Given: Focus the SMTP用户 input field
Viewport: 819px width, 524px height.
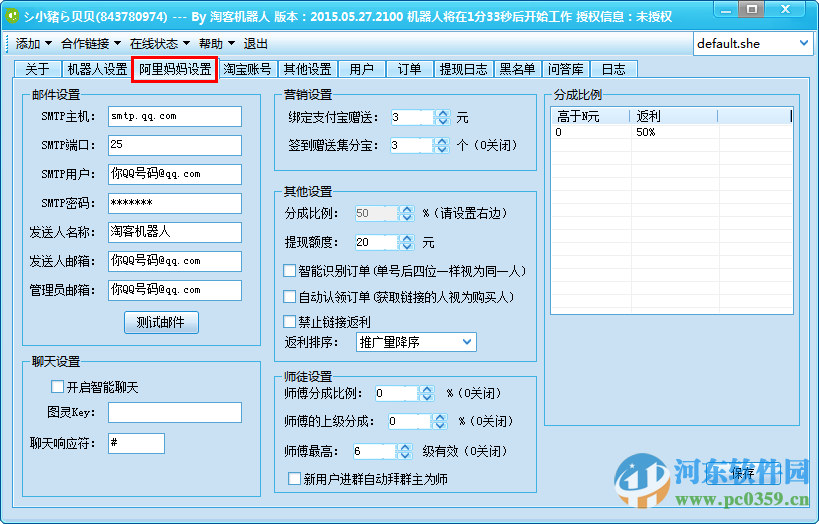Looking at the screenshot, I should [175, 174].
